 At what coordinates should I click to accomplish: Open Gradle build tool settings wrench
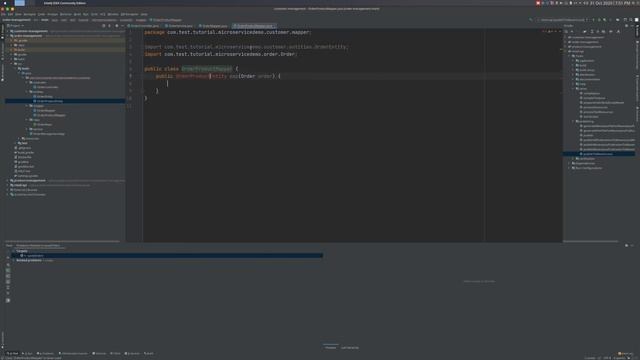[x=618, y=31]
